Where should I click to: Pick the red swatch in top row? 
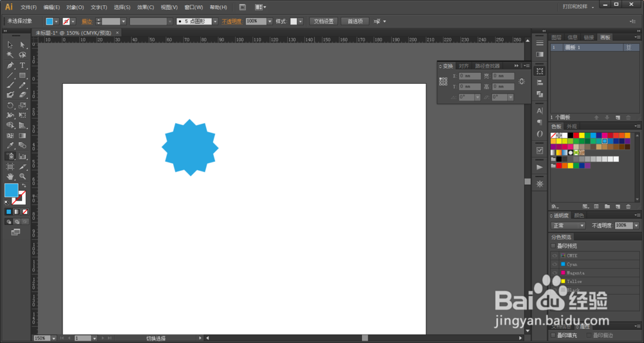click(x=576, y=135)
